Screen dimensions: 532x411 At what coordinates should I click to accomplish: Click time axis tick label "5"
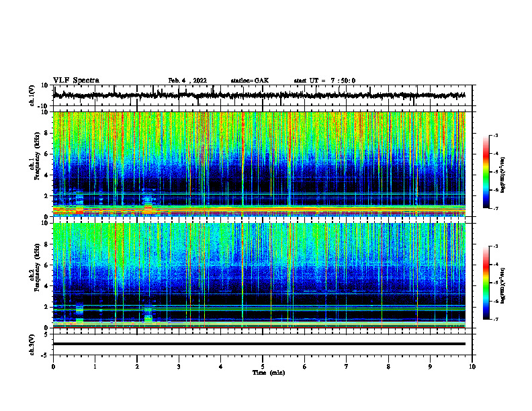(263, 366)
